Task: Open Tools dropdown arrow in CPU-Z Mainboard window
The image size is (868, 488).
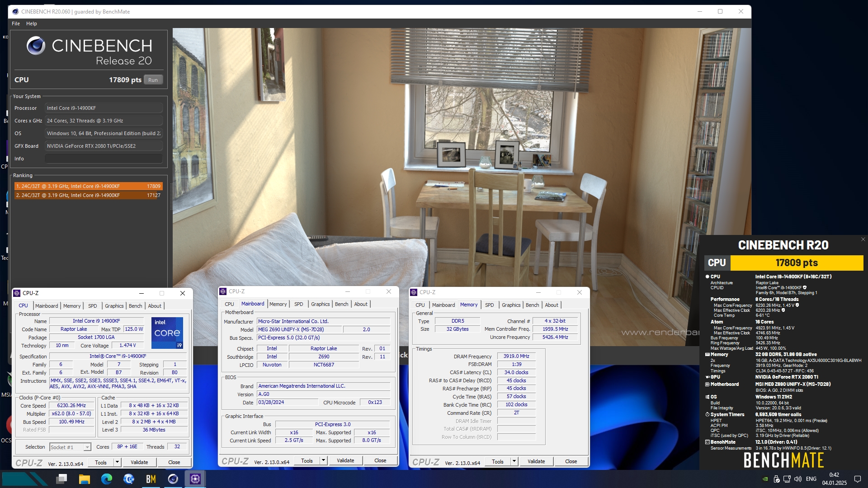Action: (x=323, y=460)
